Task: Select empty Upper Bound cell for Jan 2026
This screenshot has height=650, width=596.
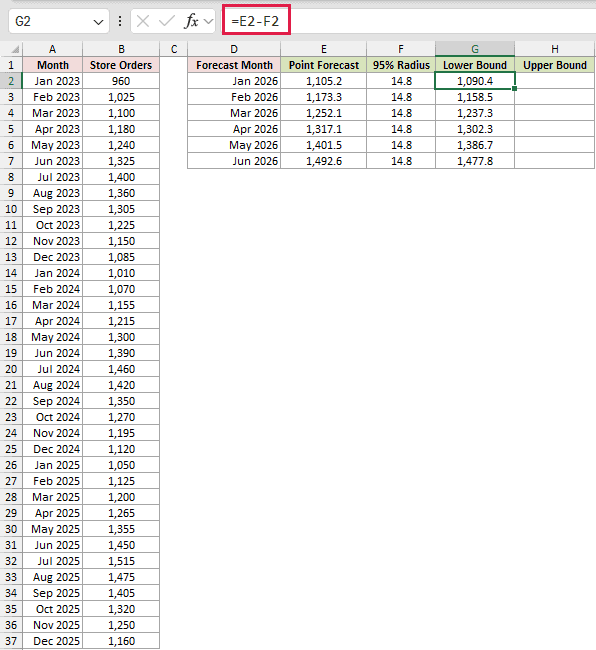Action: (x=555, y=81)
